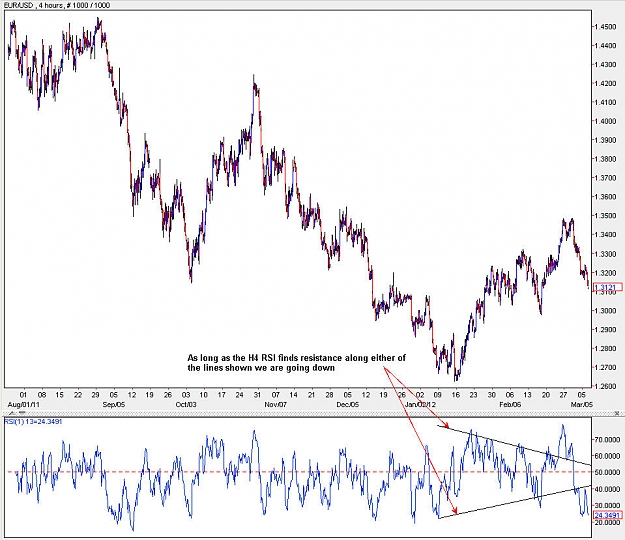The image size is (625, 540).
Task: Click the 1.2800 price axis label
Action: coord(605,349)
